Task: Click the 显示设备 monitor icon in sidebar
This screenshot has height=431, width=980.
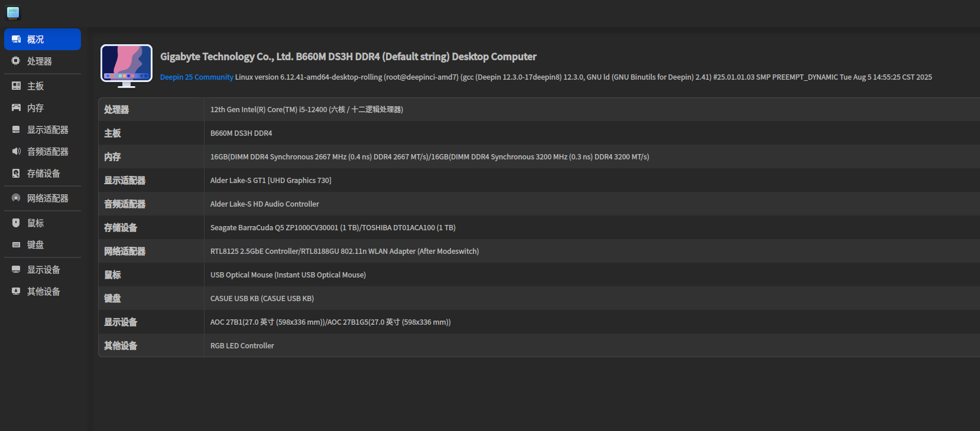Action: [16, 270]
